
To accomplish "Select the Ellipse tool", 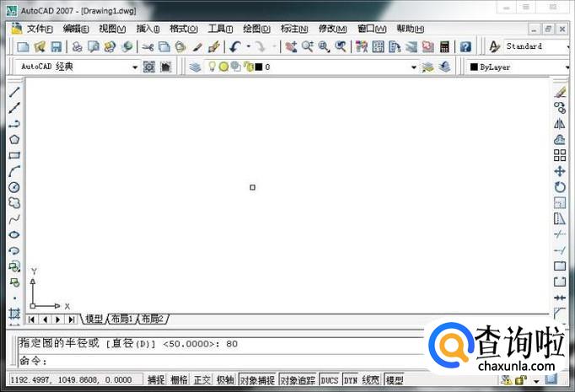I will pos(14,234).
